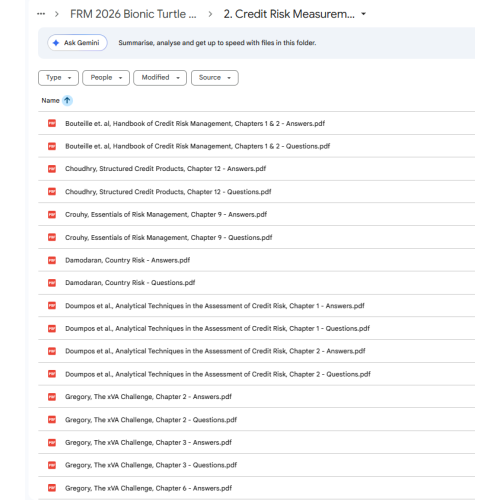Click PDF icon for Crouhy Chapter 9 Questions
Image resolution: width=500 pixels, height=500 pixels.
(x=52, y=237)
